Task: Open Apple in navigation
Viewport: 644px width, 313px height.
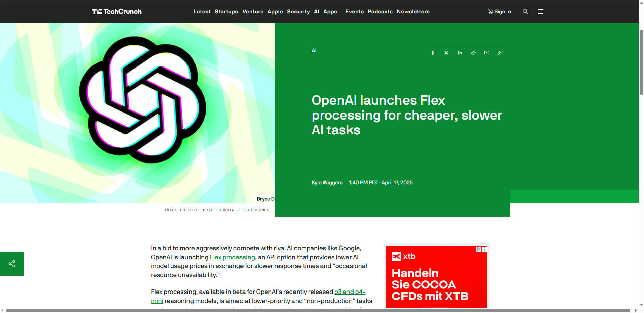Action: [275, 11]
